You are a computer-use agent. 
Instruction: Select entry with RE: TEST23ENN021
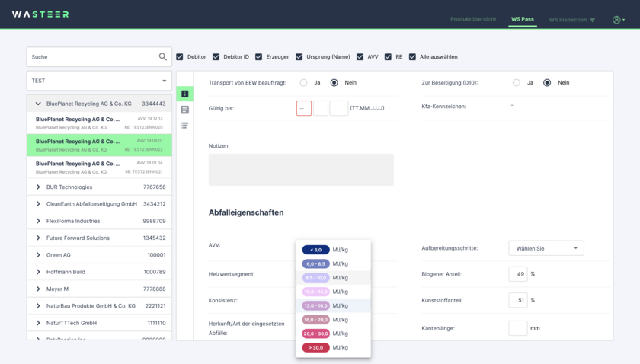tap(99, 168)
